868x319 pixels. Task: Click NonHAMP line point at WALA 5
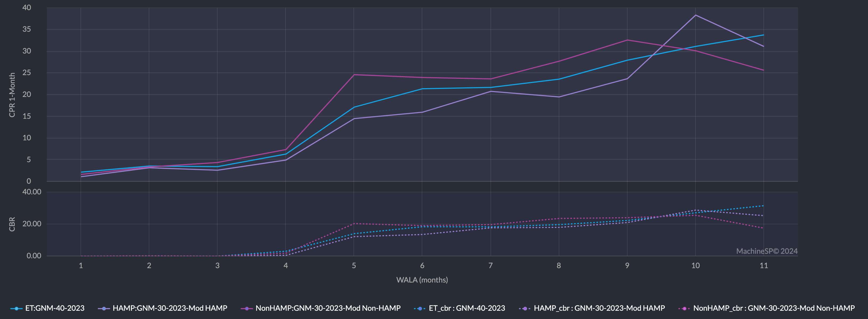(x=354, y=75)
